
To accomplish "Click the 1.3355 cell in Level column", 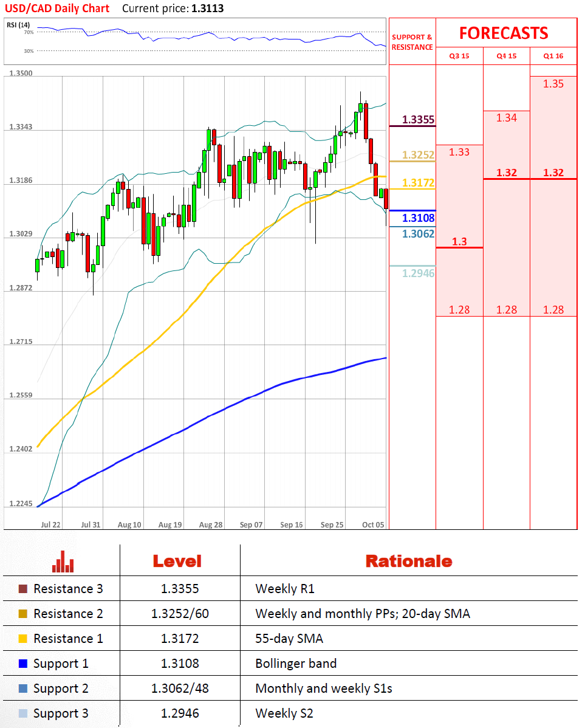I will (x=180, y=589).
